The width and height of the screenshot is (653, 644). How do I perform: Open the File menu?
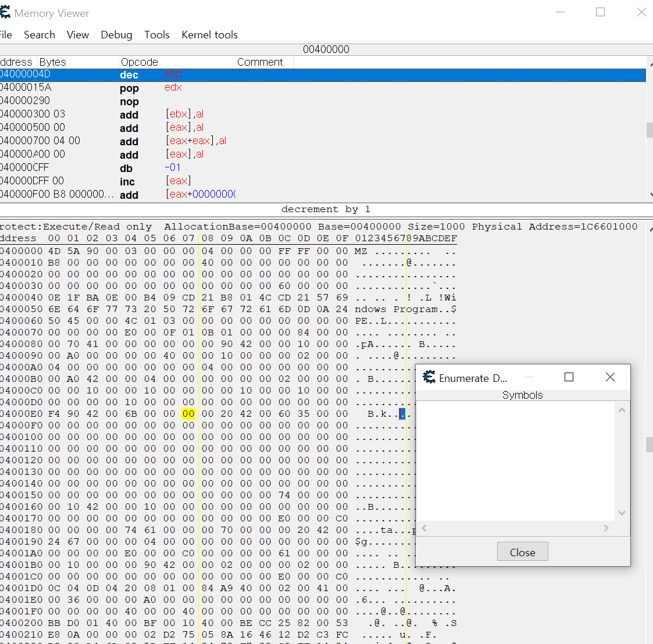(6, 35)
